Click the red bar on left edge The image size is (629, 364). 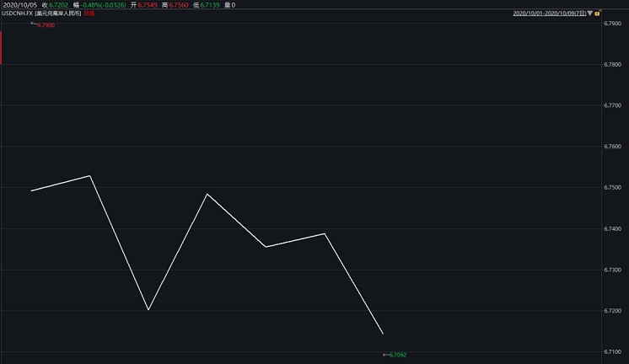pos(1,46)
